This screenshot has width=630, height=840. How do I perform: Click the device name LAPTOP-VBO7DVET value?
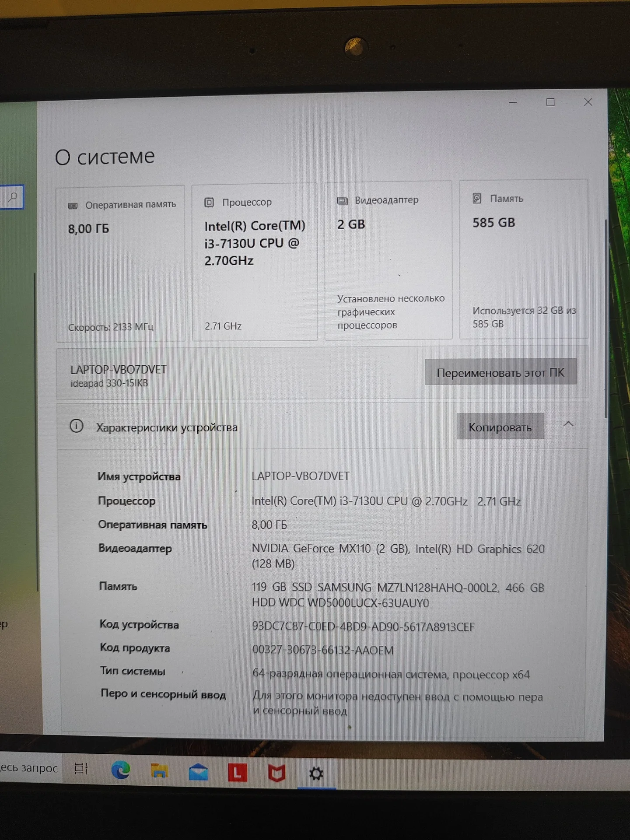tap(301, 476)
